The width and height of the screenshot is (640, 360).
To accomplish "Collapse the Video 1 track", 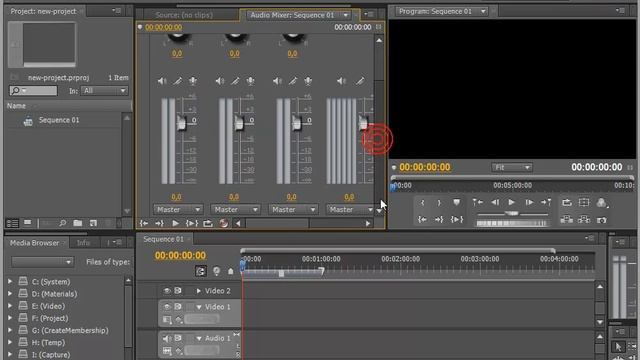I will [x=199, y=307].
